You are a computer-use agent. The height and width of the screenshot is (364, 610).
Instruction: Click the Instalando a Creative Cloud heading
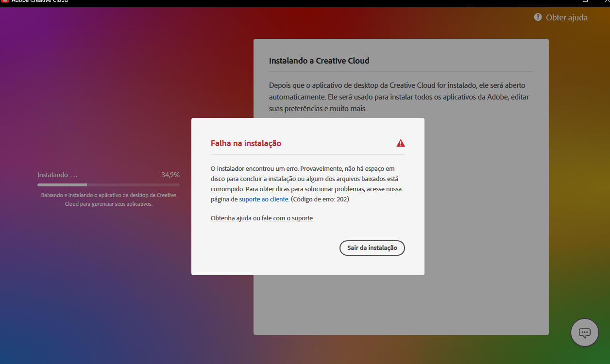click(319, 60)
